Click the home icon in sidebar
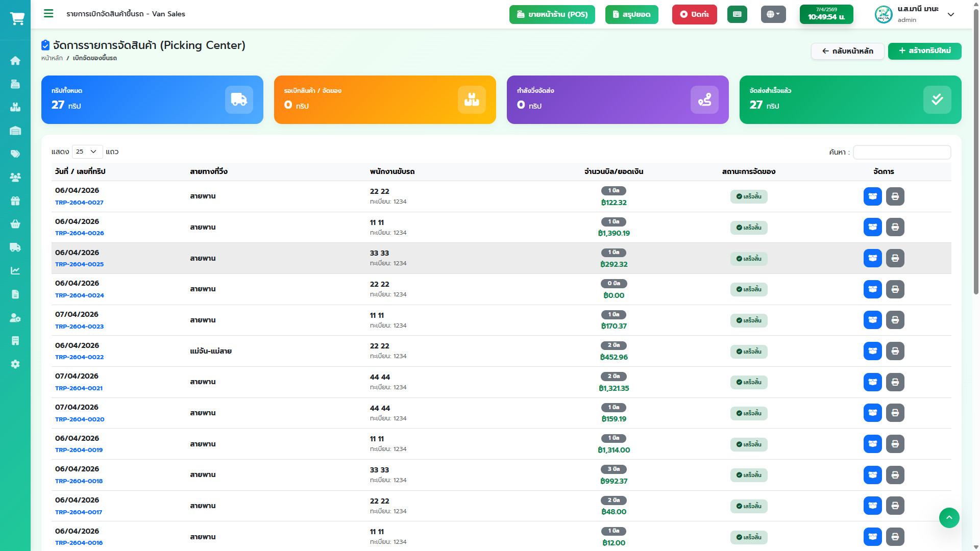The height and width of the screenshot is (551, 980). click(x=15, y=61)
